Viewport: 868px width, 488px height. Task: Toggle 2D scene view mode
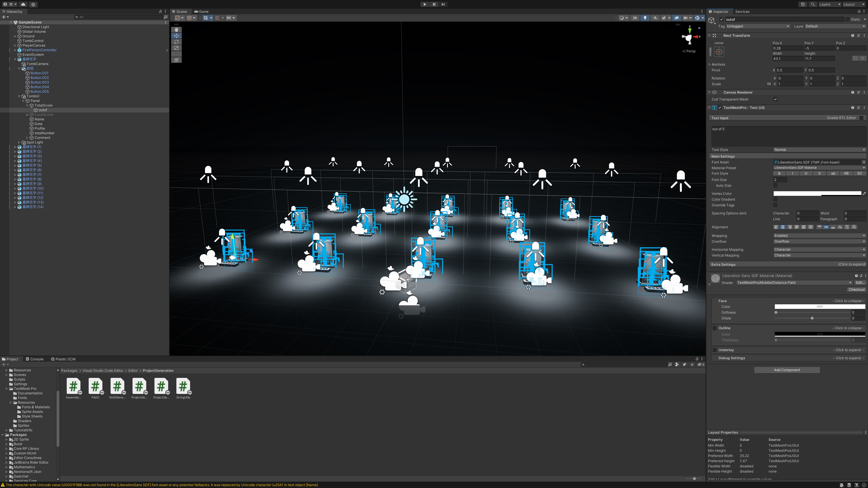(x=635, y=18)
